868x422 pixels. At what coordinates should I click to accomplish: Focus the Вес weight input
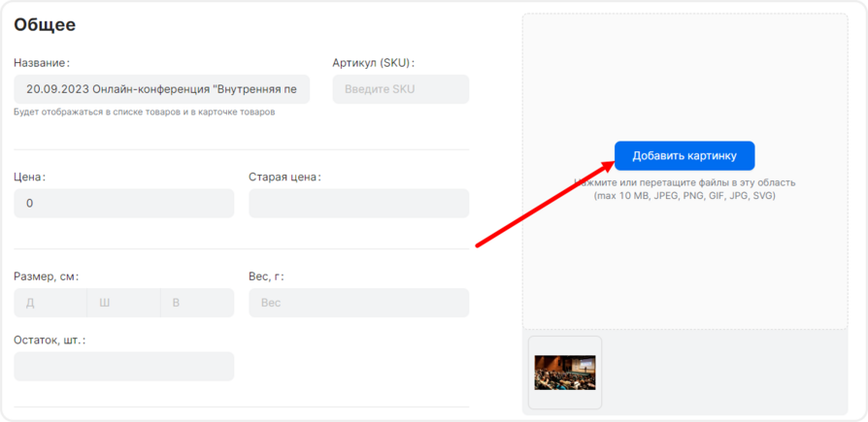pyautogui.click(x=358, y=303)
